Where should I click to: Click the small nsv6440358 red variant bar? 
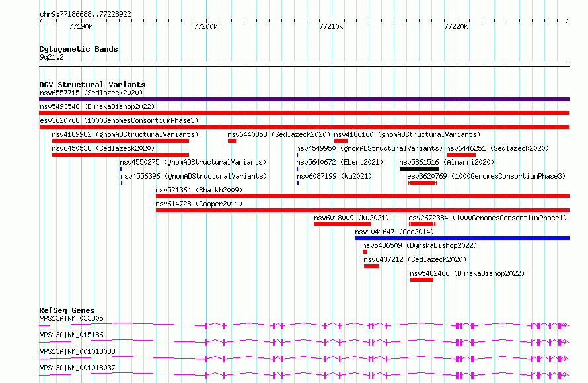click(232, 141)
